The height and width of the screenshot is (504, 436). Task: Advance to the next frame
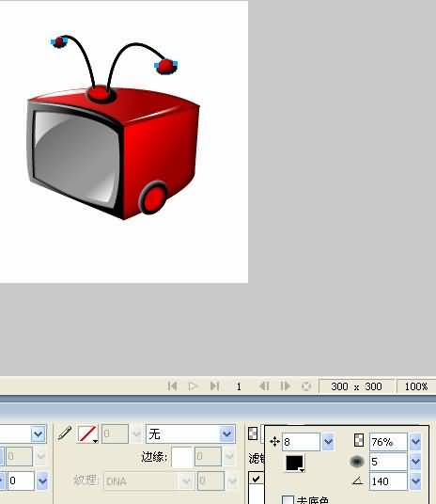286,386
